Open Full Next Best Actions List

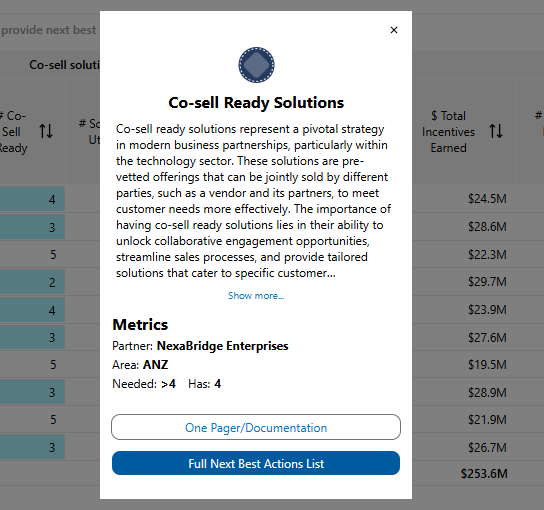point(256,463)
